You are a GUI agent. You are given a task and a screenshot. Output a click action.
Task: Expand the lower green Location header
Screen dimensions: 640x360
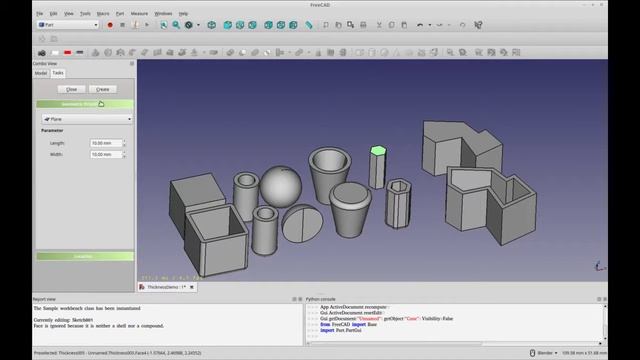coord(85,256)
